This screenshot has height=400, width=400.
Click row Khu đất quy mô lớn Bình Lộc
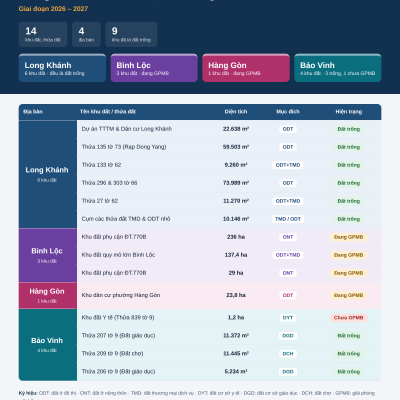click(229, 255)
